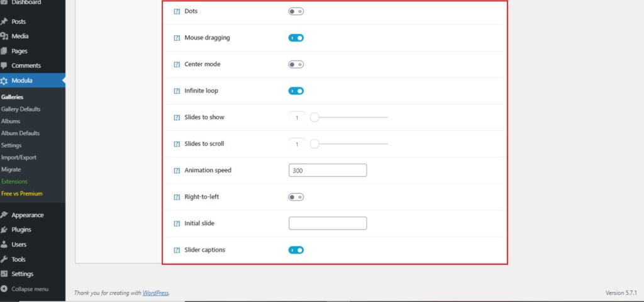Open the WordPress Settings menu at sidebar bottom

click(33, 274)
